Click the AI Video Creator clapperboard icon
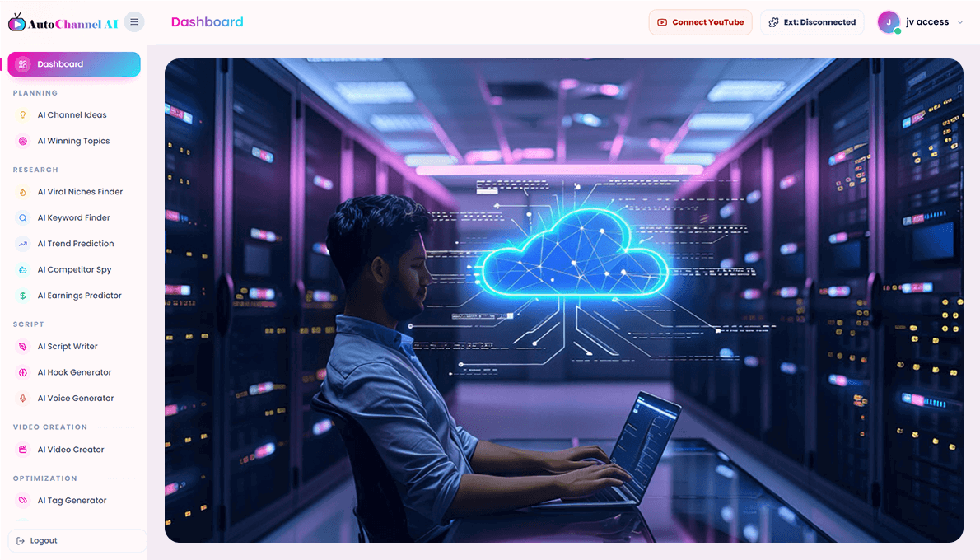The width and height of the screenshot is (980, 560). click(23, 450)
